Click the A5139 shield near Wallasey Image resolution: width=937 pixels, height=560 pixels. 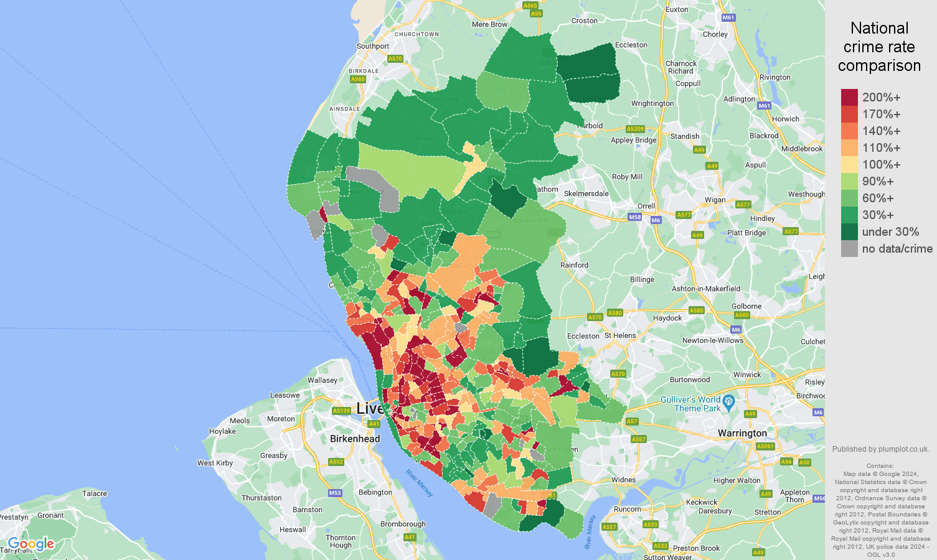click(x=341, y=411)
